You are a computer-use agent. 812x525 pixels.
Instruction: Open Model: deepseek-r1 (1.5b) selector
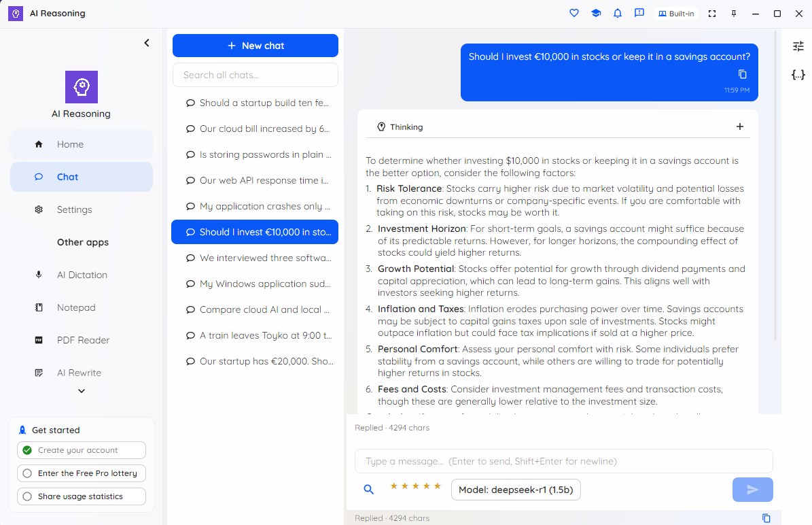[x=516, y=490]
